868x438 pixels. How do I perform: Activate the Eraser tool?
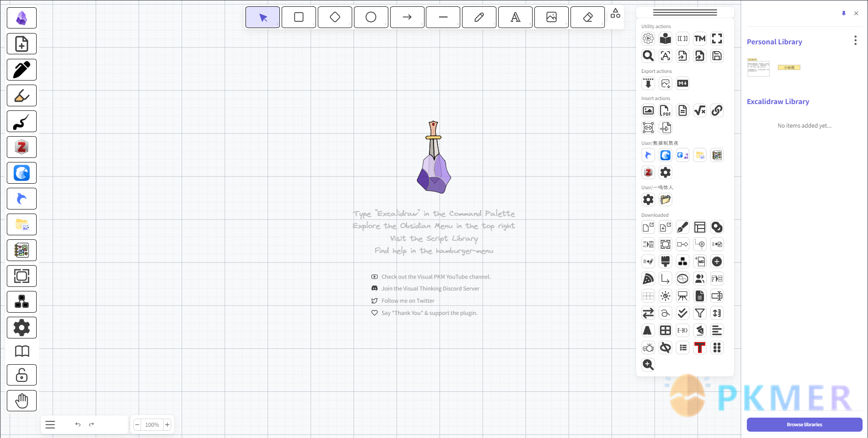[587, 17]
